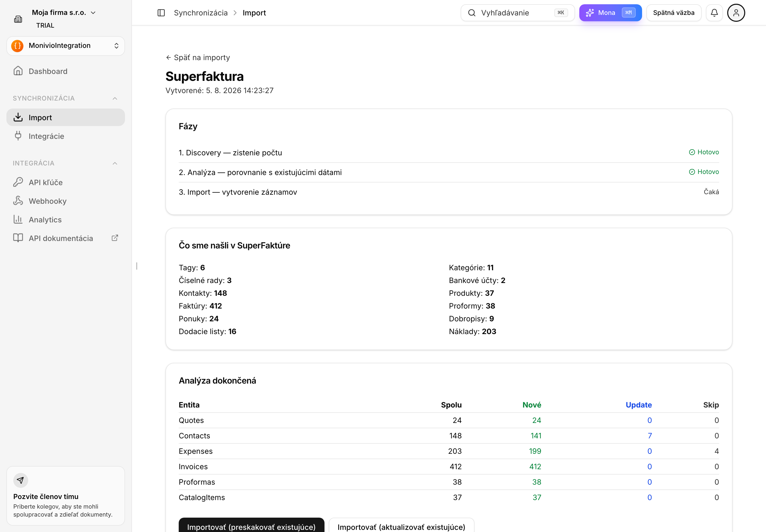Click the Update column header
The image size is (766, 532).
(x=639, y=405)
